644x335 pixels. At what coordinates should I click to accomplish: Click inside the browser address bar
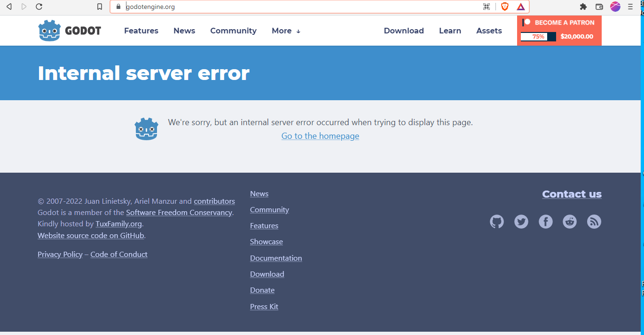282,7
